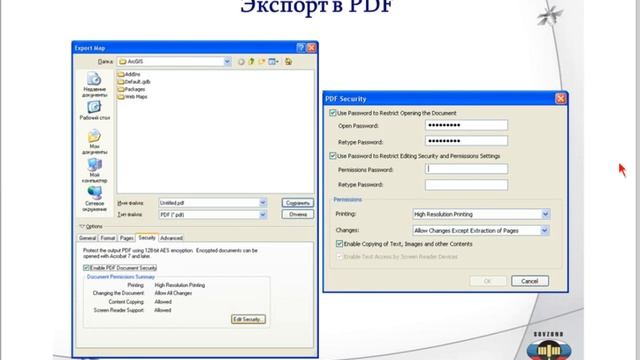Expand the file type PDF dropdown
The height and width of the screenshot is (360, 640).
(x=263, y=215)
